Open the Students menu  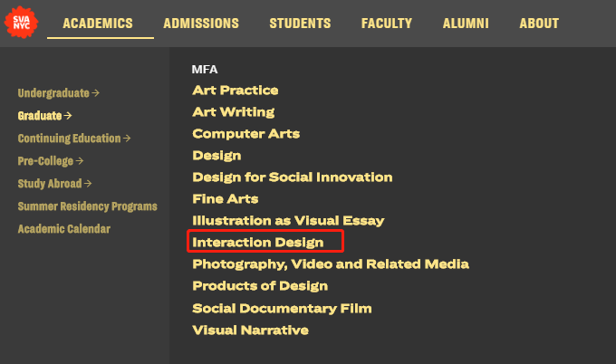click(x=300, y=24)
